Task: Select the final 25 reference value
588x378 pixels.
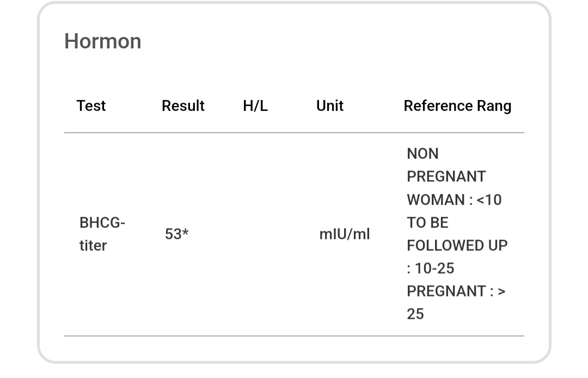Action: pyautogui.click(x=415, y=314)
